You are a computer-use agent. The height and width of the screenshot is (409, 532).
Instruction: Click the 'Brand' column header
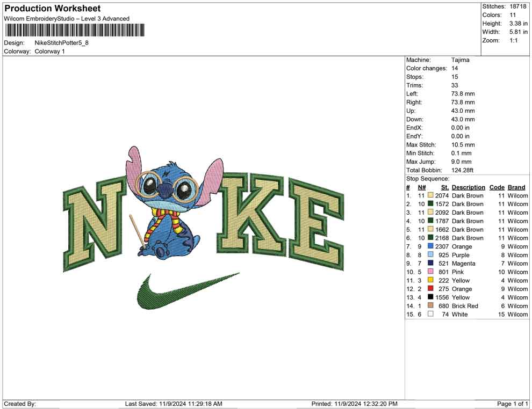(516, 187)
